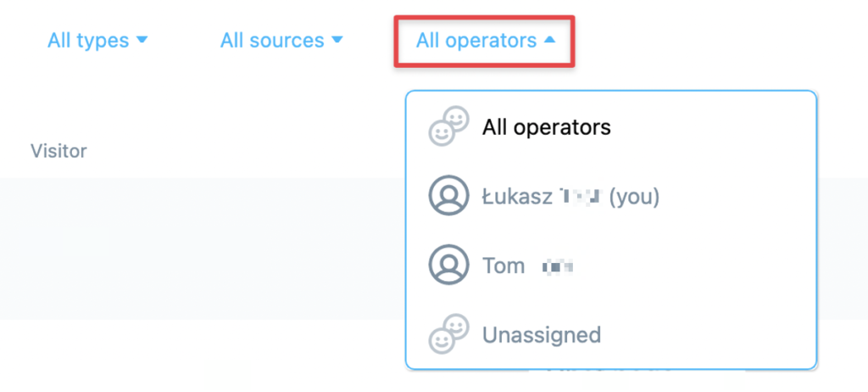Image resolution: width=868 pixels, height=392 pixels.
Task: Click the Visitor column header
Action: click(x=58, y=151)
